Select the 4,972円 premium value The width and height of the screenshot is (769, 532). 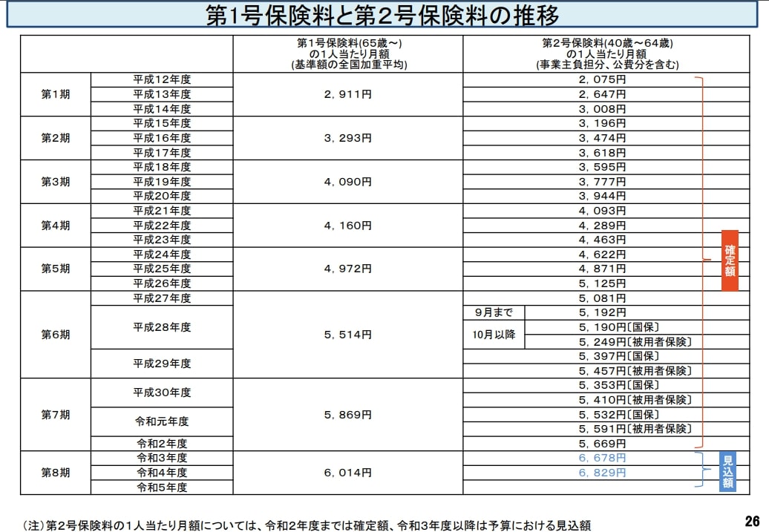click(x=347, y=269)
